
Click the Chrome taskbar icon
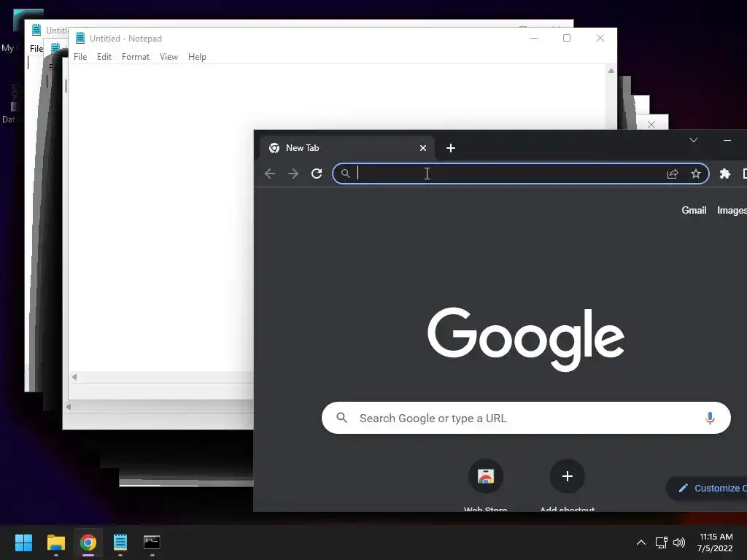(88, 542)
